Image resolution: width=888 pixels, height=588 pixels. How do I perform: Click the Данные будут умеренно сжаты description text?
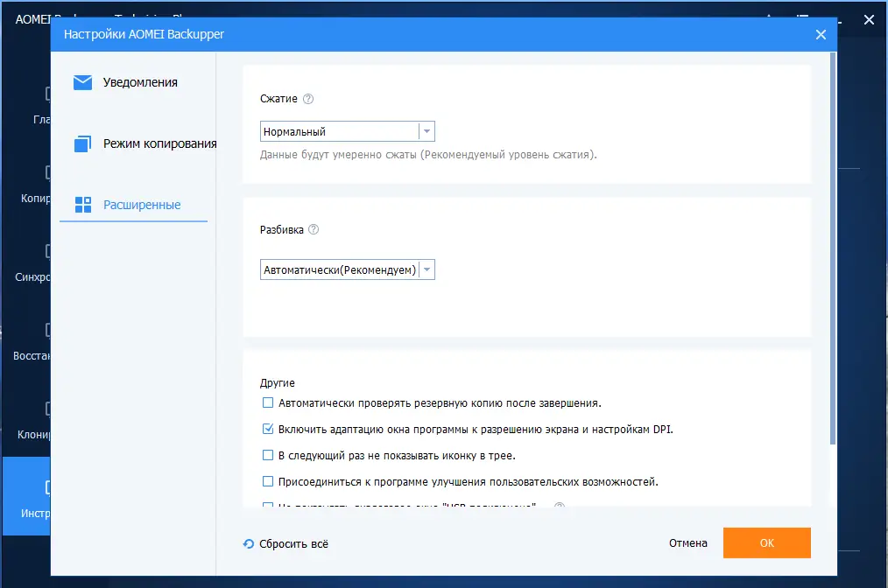tap(428, 155)
